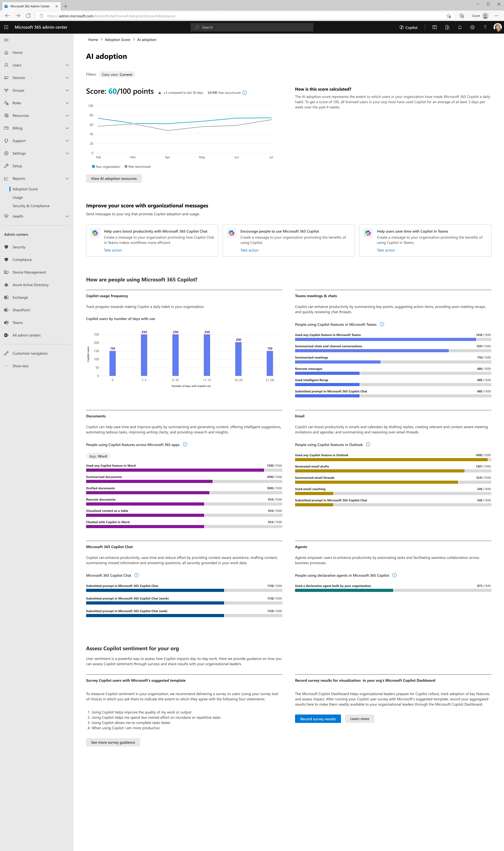This screenshot has width=504, height=851.
Task: Go to Home in the sidebar
Action: pyautogui.click(x=37, y=53)
